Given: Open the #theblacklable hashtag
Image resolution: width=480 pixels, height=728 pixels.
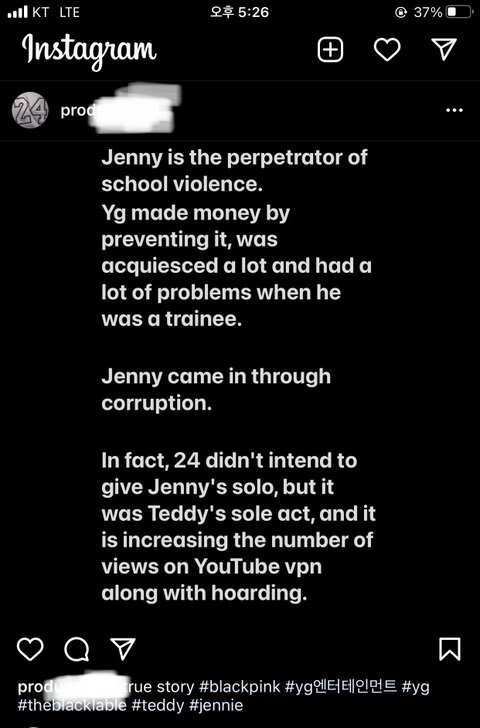Looking at the screenshot, I should (x=72, y=705).
